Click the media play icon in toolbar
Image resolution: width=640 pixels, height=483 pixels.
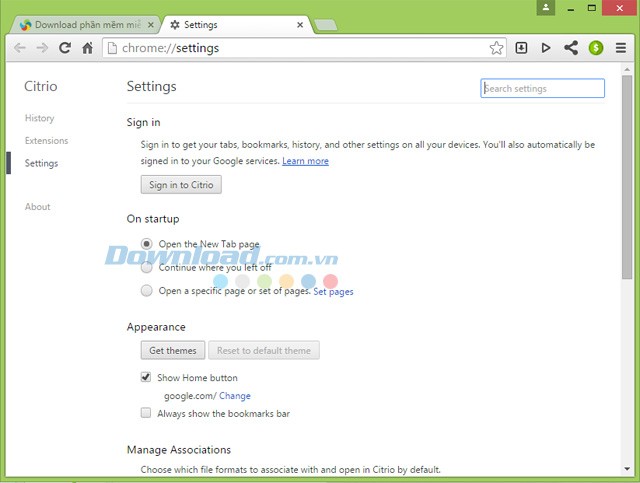click(x=546, y=47)
